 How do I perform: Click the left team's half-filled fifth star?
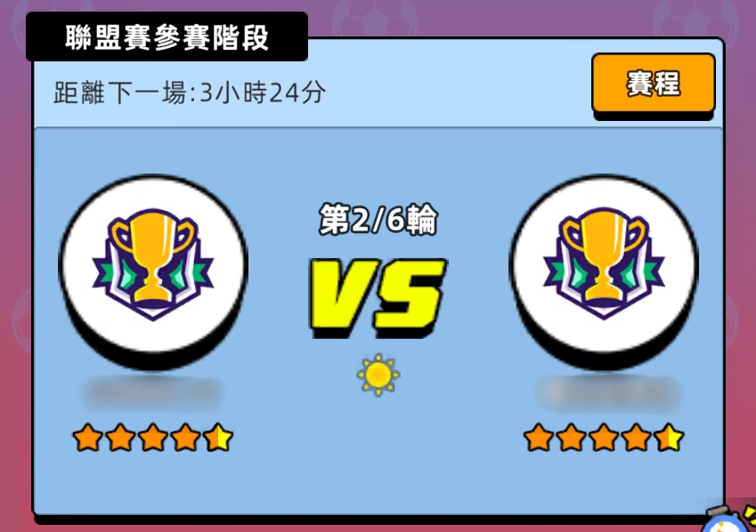tap(218, 438)
